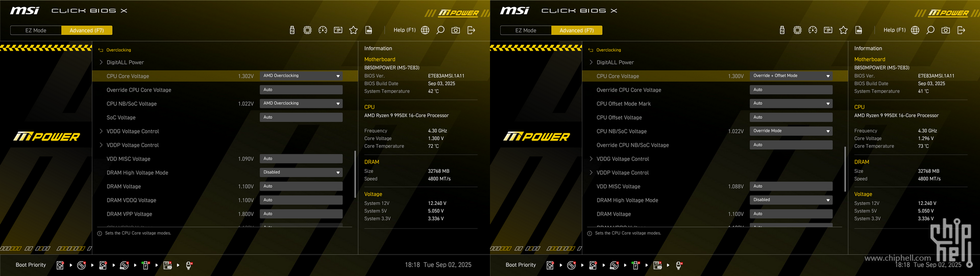
Task: Expand VDDP Voltage Control in left window
Action: 130,145
